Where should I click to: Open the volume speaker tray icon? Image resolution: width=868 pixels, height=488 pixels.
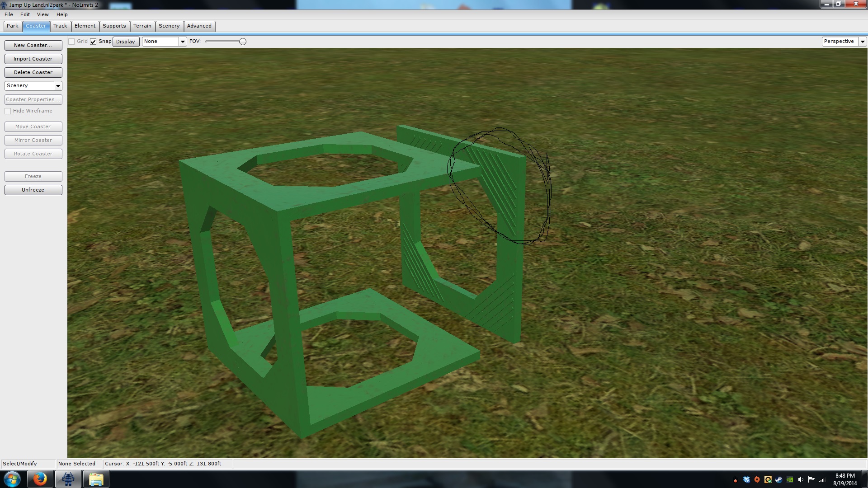pyautogui.click(x=801, y=479)
